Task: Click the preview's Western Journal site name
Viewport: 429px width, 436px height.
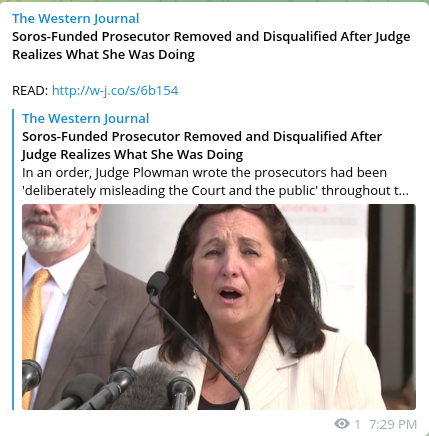Action: coord(86,119)
